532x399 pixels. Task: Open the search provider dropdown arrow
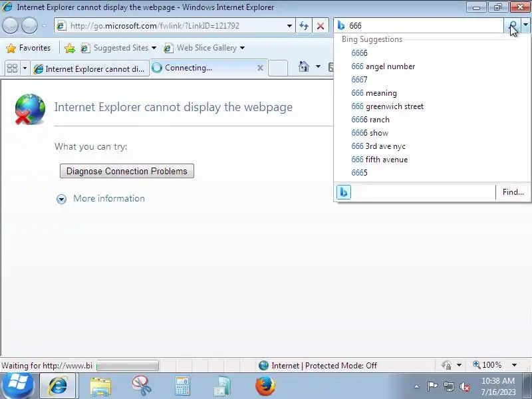525,25
